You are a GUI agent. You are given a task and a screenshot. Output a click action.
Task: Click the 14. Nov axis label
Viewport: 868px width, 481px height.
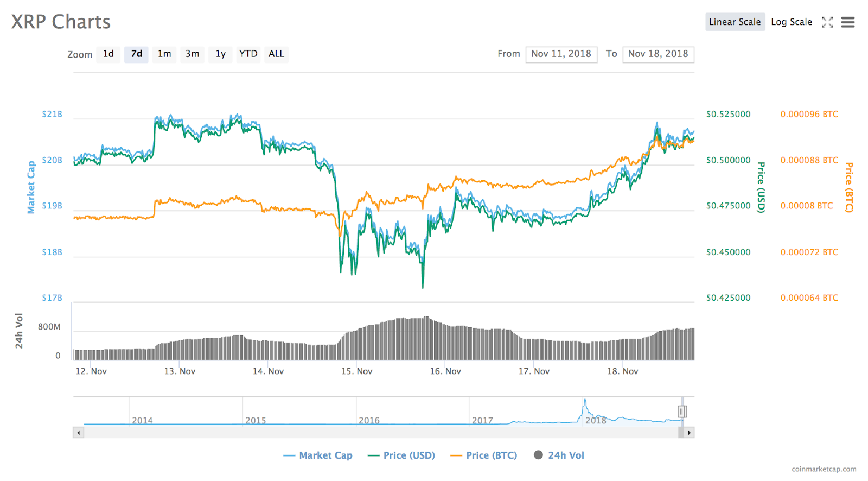point(268,371)
